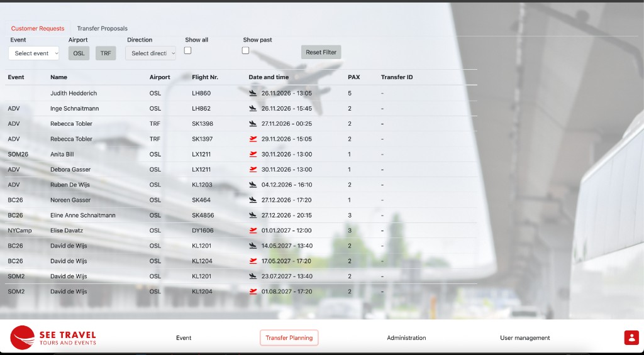Switch to the Customer Requests tab
This screenshot has height=355, width=644.
[x=38, y=28]
